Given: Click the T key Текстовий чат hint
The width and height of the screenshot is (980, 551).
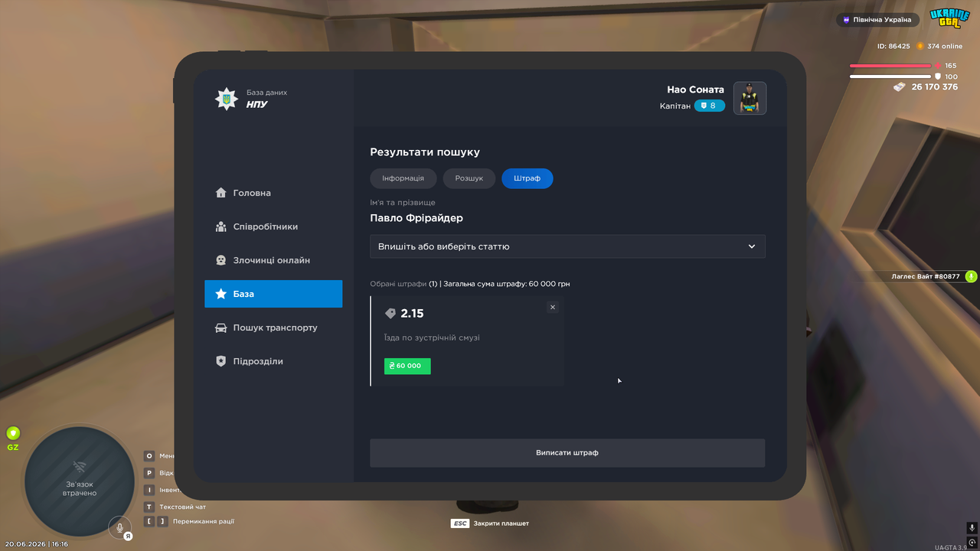Looking at the screenshot, I should (x=175, y=507).
